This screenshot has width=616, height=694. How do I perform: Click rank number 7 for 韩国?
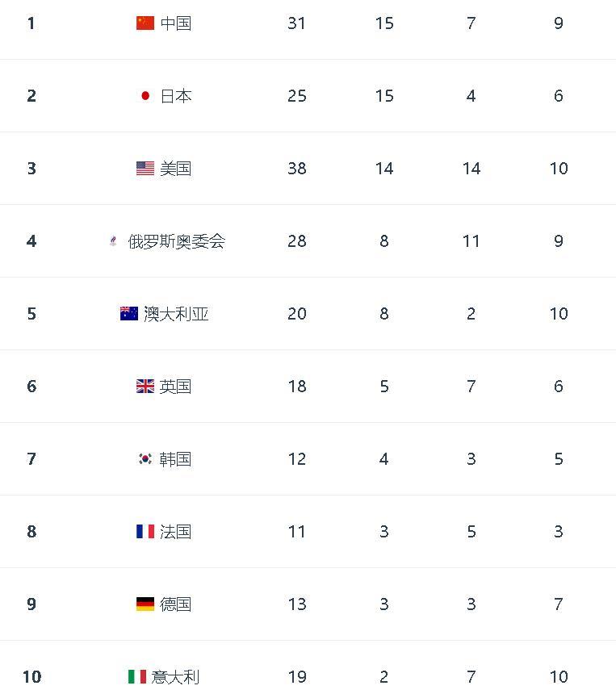pyautogui.click(x=31, y=458)
